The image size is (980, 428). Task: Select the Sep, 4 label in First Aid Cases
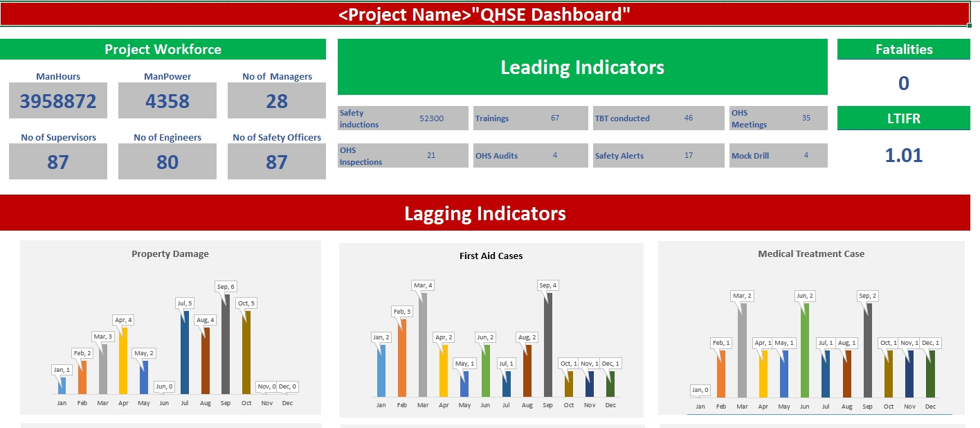click(547, 285)
